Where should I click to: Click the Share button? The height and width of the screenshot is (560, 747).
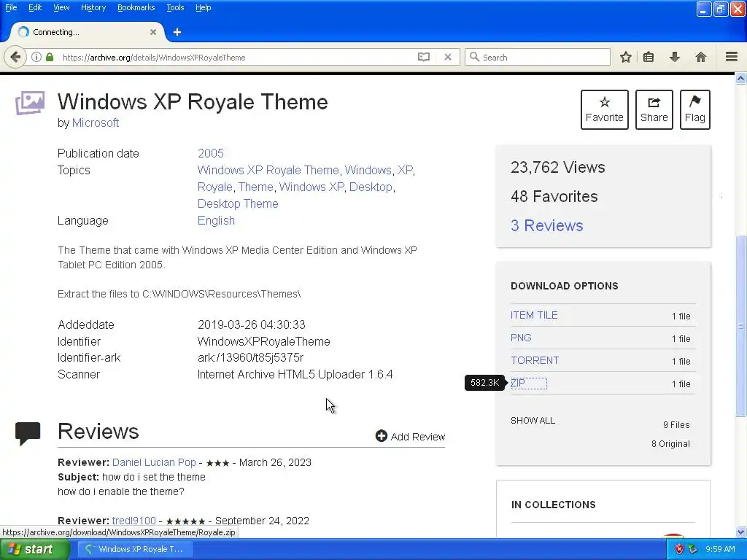coord(654,109)
